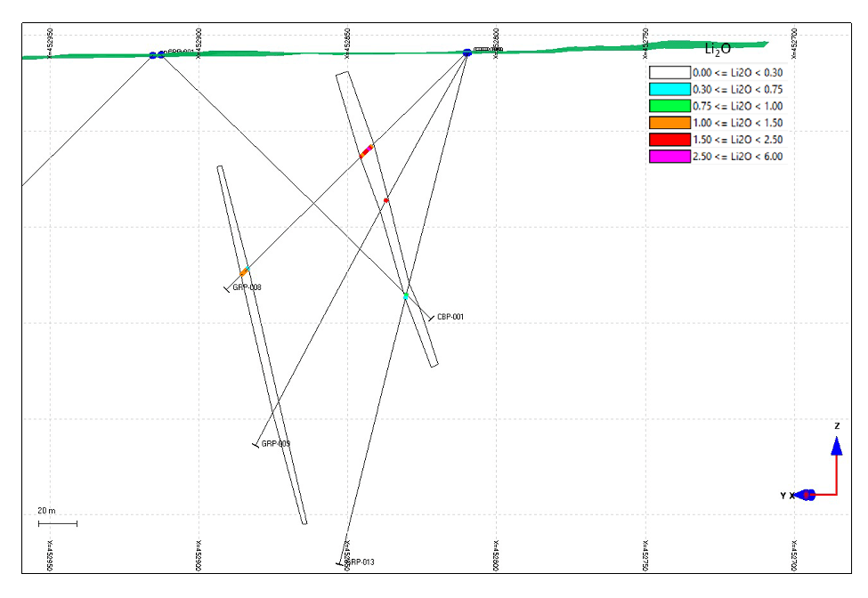Image resolution: width=868 pixels, height=598 pixels.
Task: Click the blue collar markers at top left
Action: pyautogui.click(x=157, y=55)
